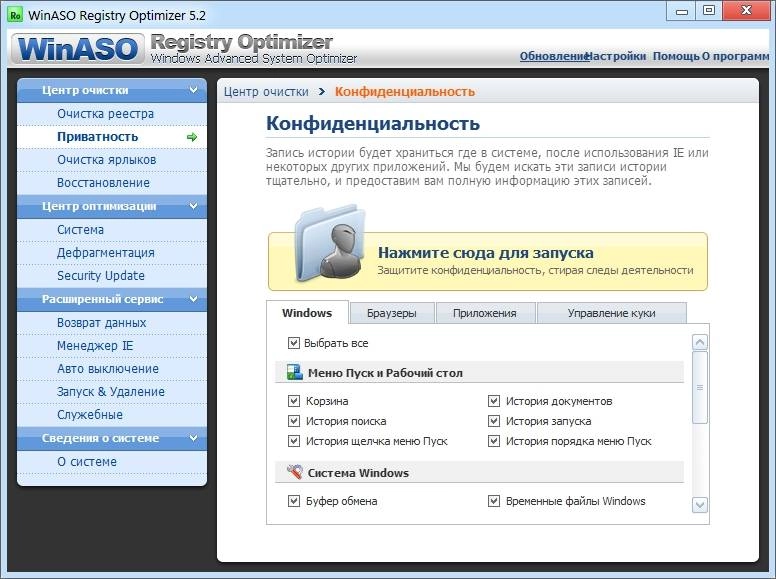The height and width of the screenshot is (579, 776).
Task: Open Дефрагментация in sidebar
Action: tap(112, 253)
